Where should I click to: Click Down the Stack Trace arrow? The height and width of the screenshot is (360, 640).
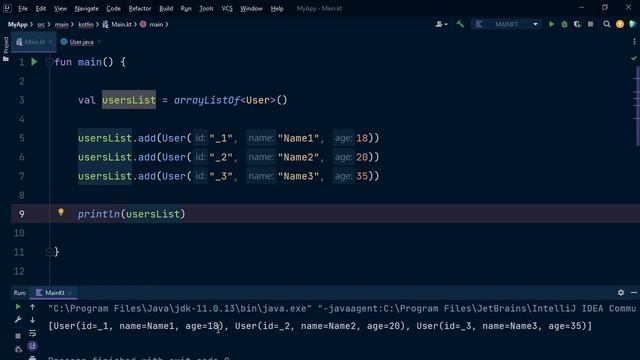[x=33, y=320]
